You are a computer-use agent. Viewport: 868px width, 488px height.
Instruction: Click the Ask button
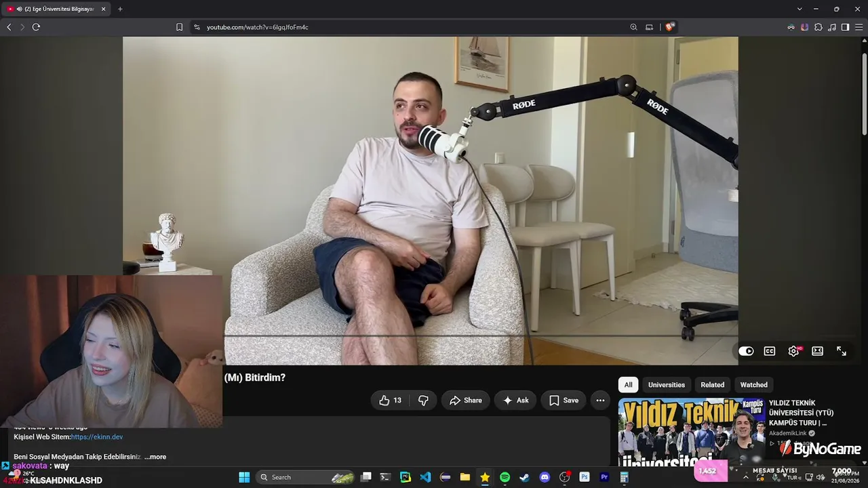[x=515, y=401]
